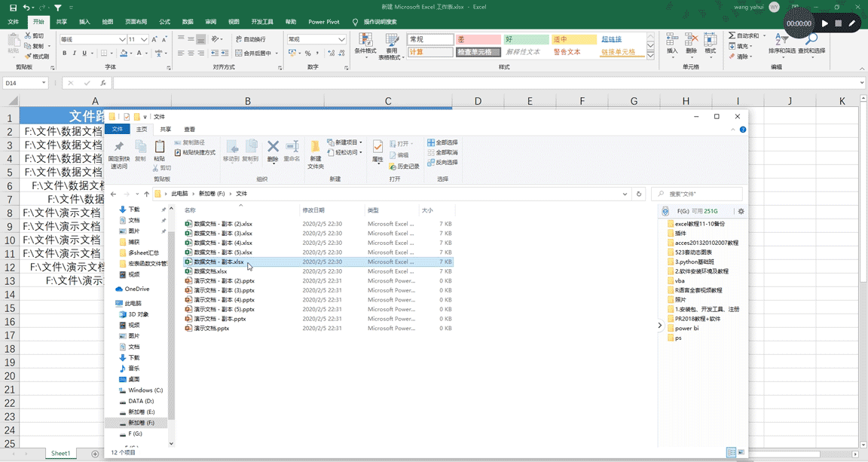Click the Explorer Up one level arrow
Viewport: 868px width, 462px height.
click(x=147, y=194)
